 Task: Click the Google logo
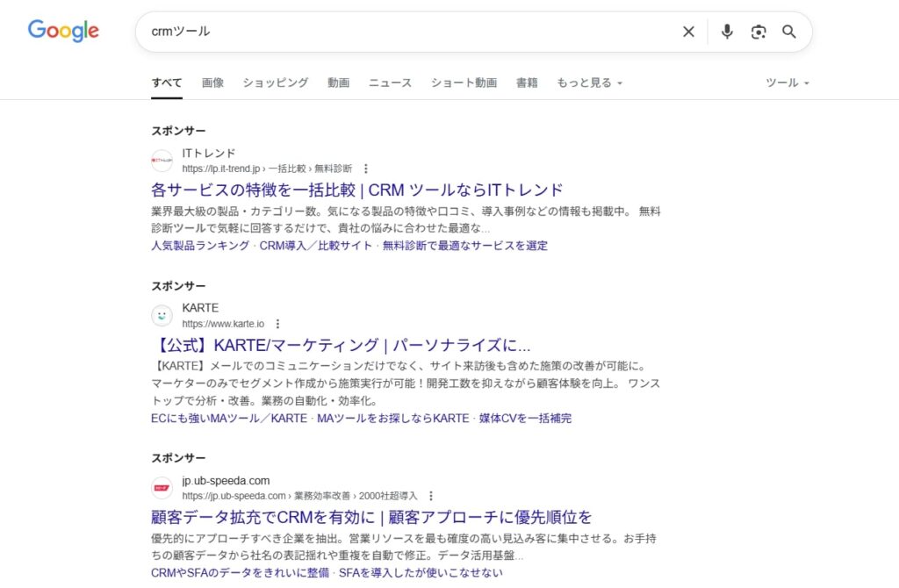coord(63,31)
